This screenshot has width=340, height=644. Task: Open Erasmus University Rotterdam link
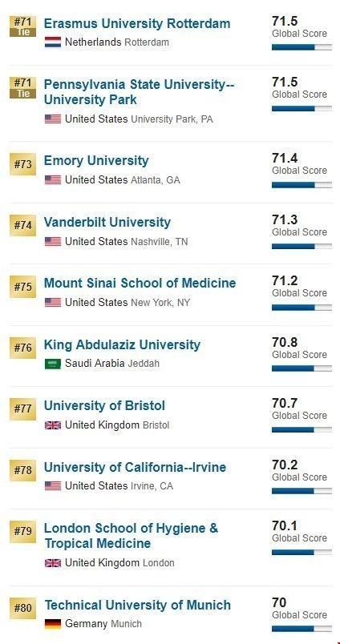(137, 23)
